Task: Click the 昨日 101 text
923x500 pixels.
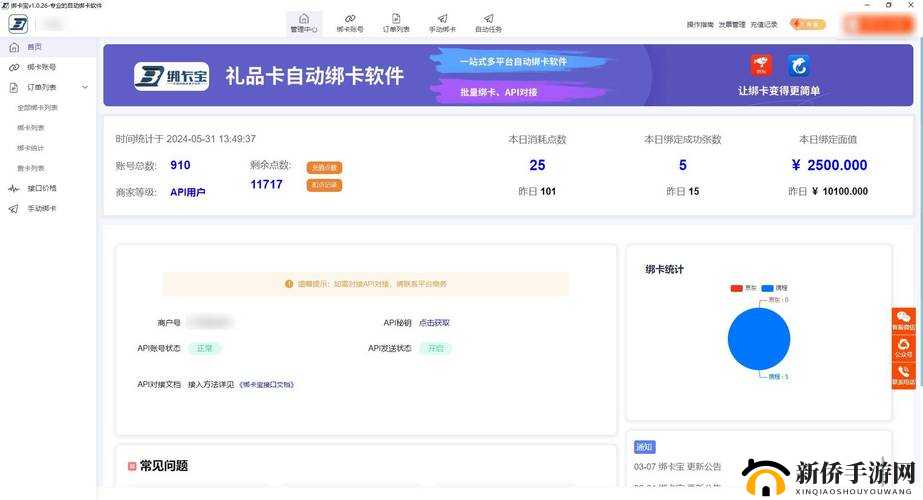Action: [x=537, y=191]
